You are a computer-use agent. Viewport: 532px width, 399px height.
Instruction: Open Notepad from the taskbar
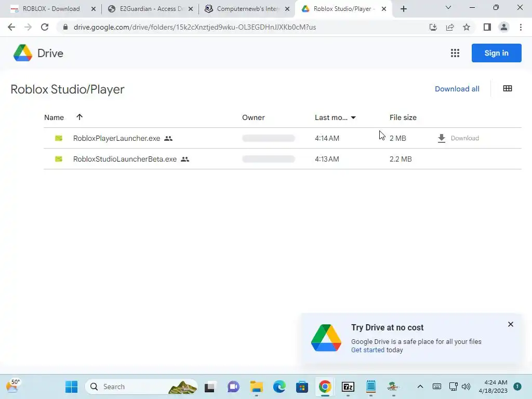coord(371,387)
